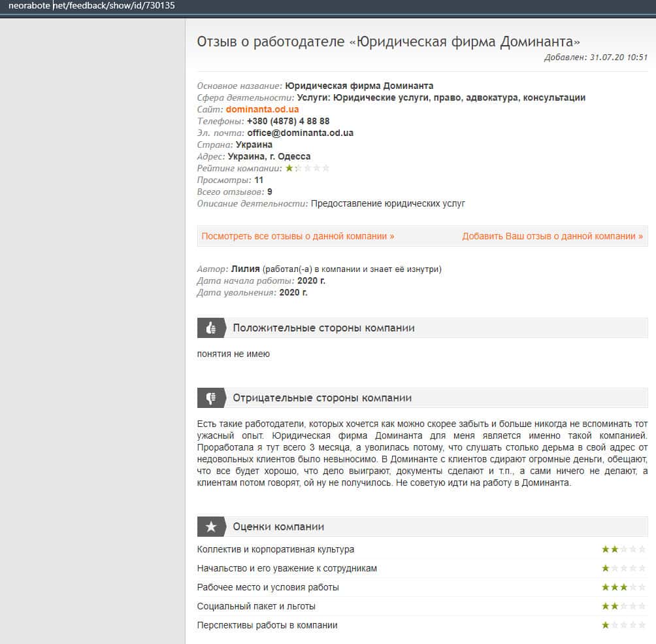
Task: Click the star icon beside Оценки компании
Action: click(x=211, y=527)
